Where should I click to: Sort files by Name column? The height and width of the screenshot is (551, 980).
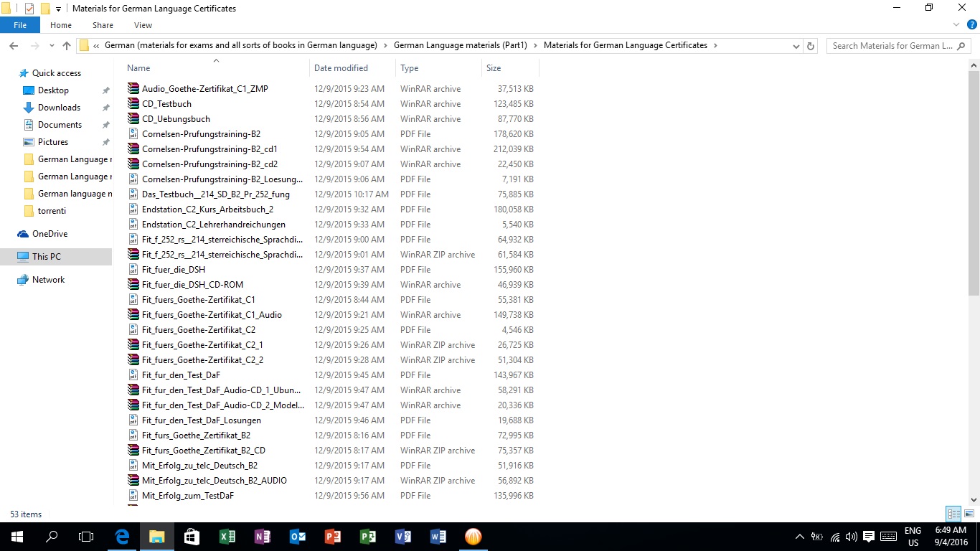point(216,68)
